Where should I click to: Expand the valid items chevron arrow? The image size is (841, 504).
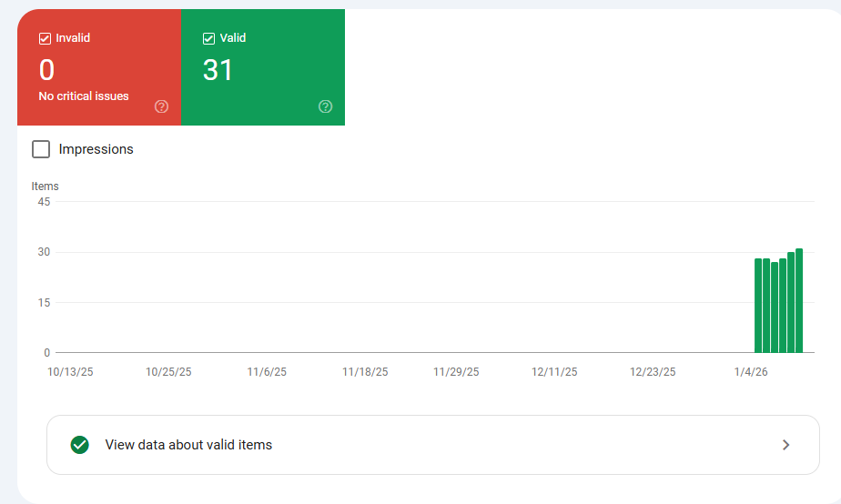tap(786, 445)
